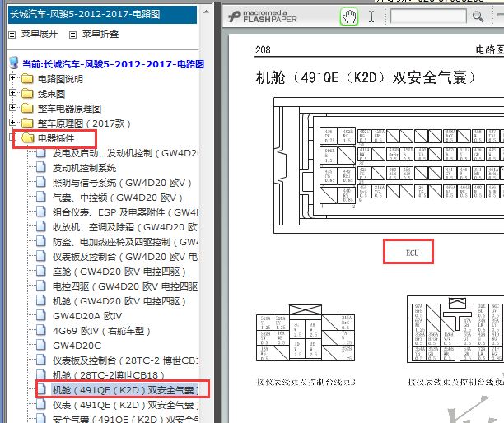Click the FlashPaper search input field
The image size is (504, 423).
[x=428, y=16]
